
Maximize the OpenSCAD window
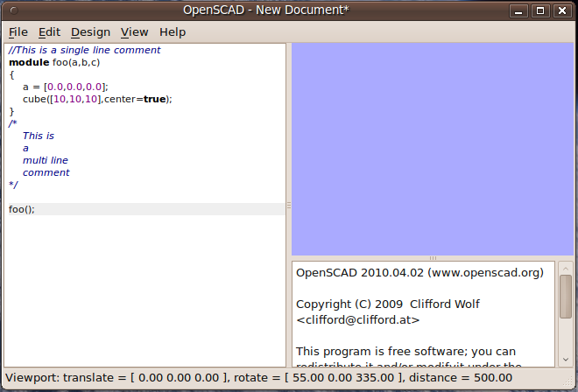coord(540,10)
